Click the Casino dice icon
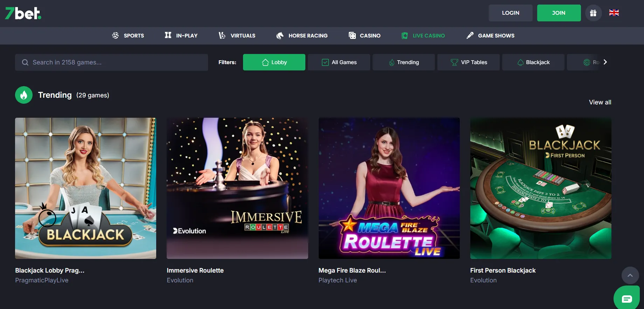Viewport: 644px width, 309px height. (352, 35)
